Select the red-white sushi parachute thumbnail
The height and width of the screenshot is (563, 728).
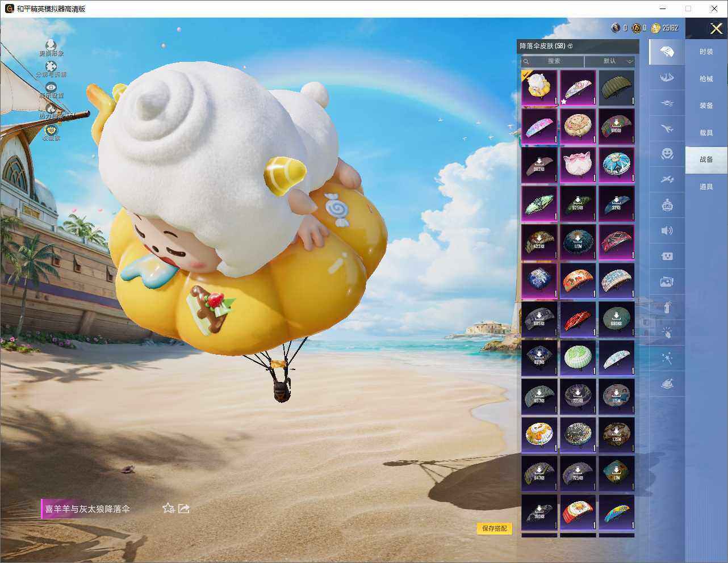click(578, 512)
